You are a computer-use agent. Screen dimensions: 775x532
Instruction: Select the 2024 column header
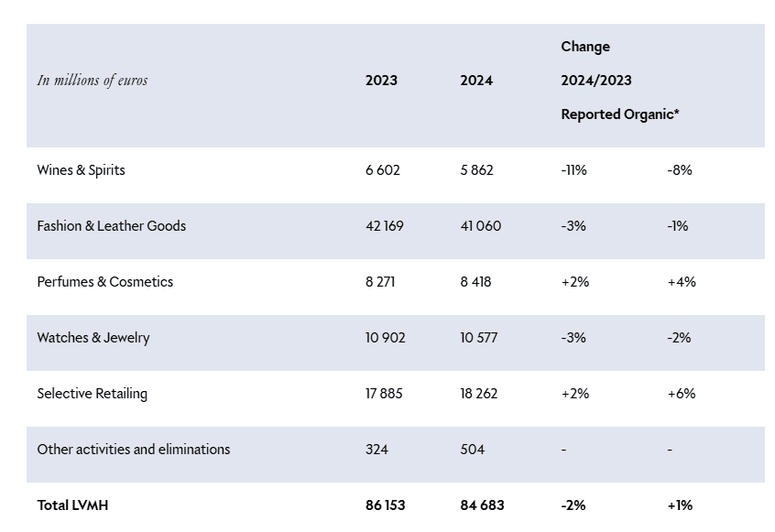pos(476,81)
